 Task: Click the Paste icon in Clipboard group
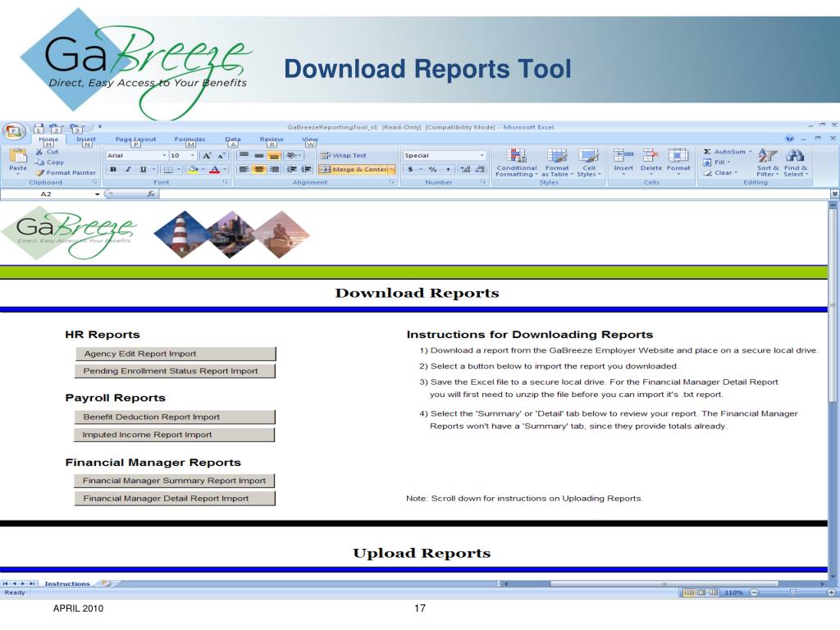click(x=17, y=157)
